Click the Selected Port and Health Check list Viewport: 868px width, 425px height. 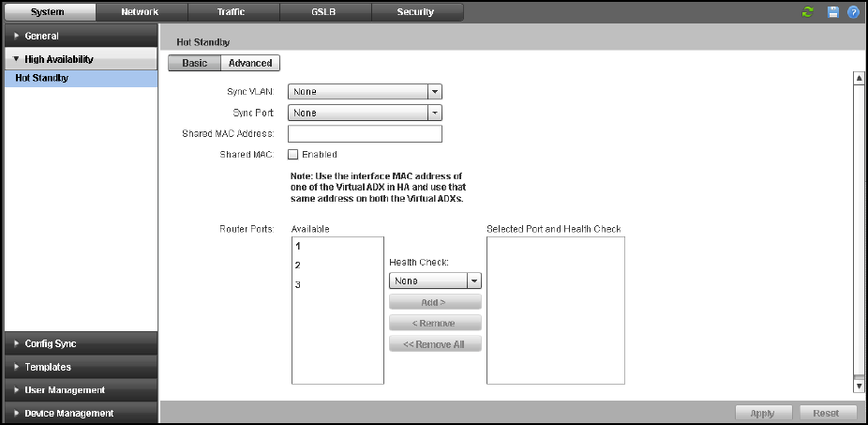pos(556,311)
